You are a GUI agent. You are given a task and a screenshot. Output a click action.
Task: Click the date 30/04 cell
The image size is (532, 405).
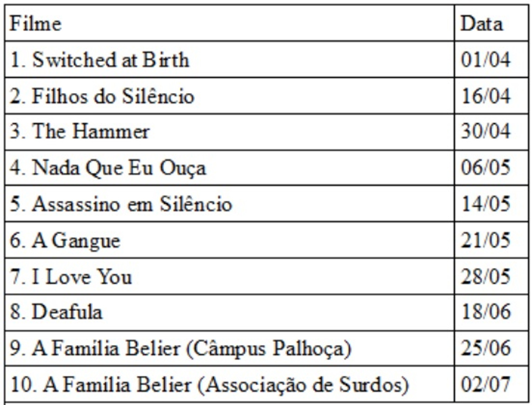click(x=485, y=133)
